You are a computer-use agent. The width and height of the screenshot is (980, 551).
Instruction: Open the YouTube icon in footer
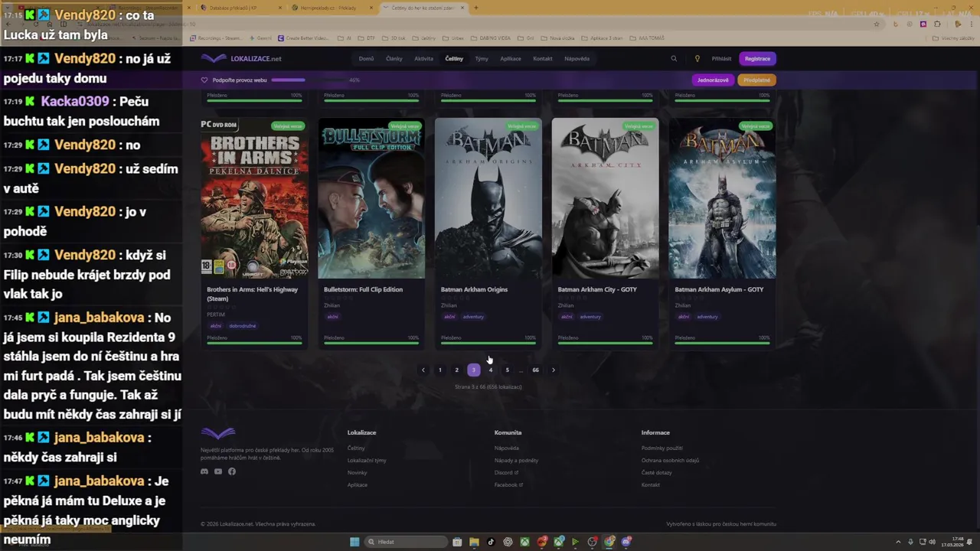(218, 471)
